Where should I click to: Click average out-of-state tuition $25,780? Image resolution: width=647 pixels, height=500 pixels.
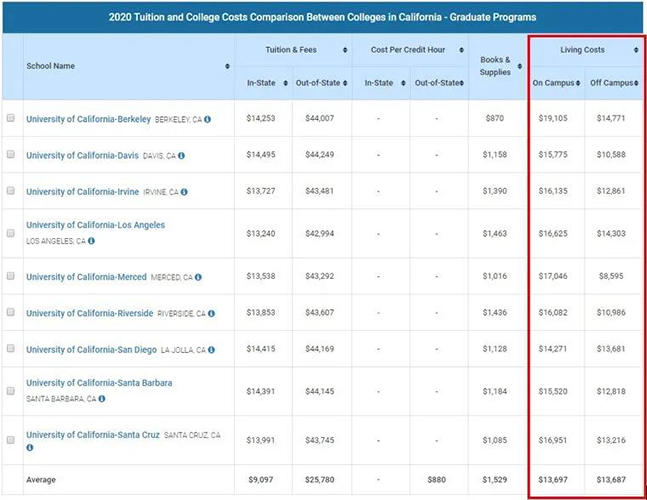(320, 480)
